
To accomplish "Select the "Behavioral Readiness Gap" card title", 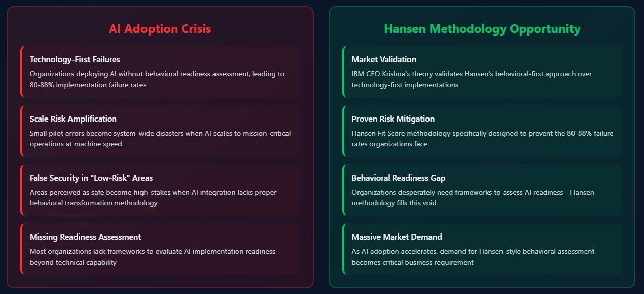I will (x=398, y=178).
